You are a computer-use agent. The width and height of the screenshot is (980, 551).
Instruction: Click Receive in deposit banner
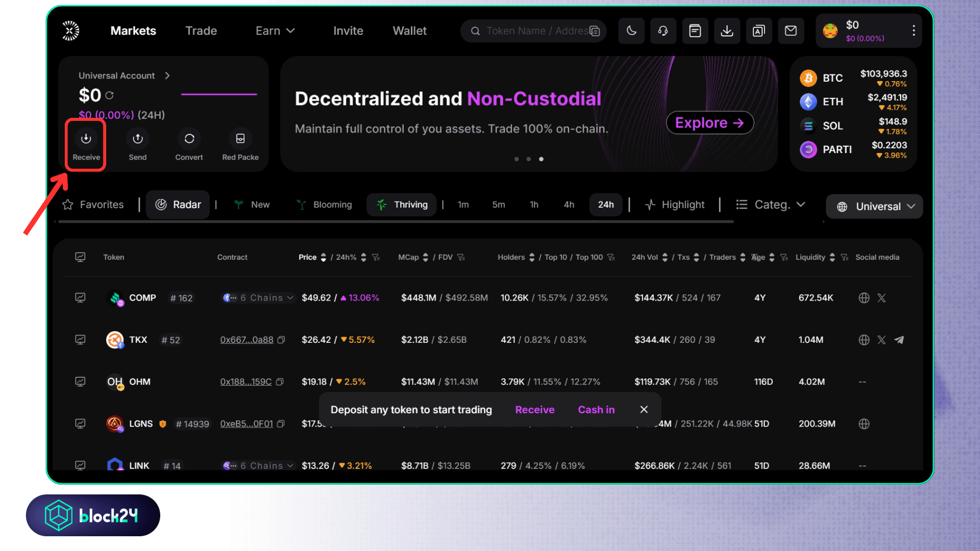(x=535, y=410)
